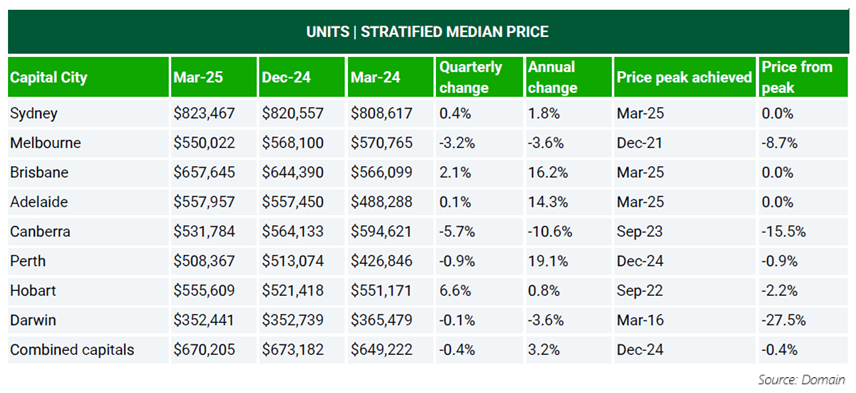Select Canberra's quarterly change -5.7%
The image size is (856, 393).
(455, 231)
